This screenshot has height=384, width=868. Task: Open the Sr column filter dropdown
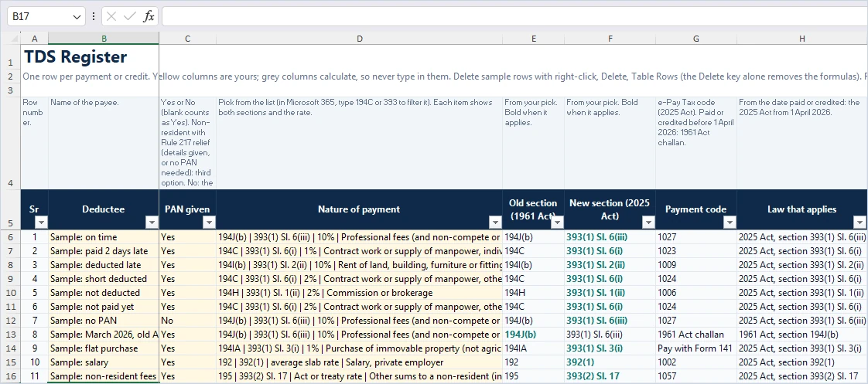click(42, 222)
